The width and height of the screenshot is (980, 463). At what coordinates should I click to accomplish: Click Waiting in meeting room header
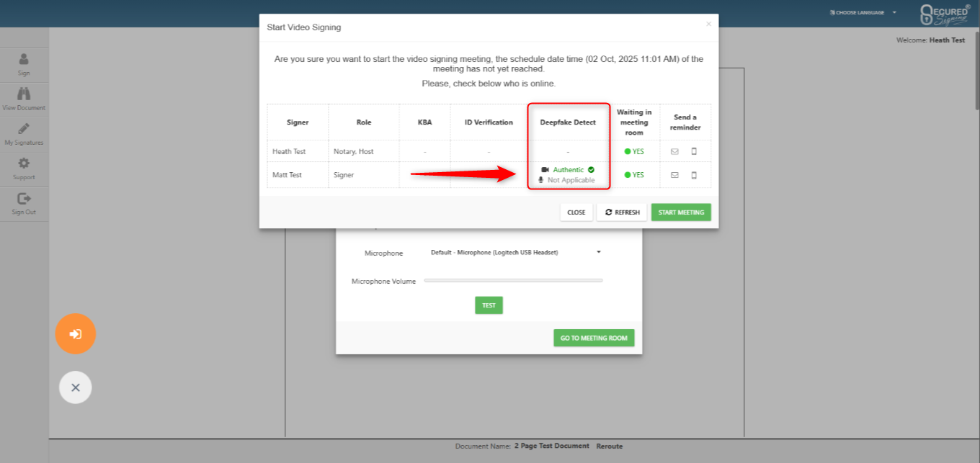(634, 122)
